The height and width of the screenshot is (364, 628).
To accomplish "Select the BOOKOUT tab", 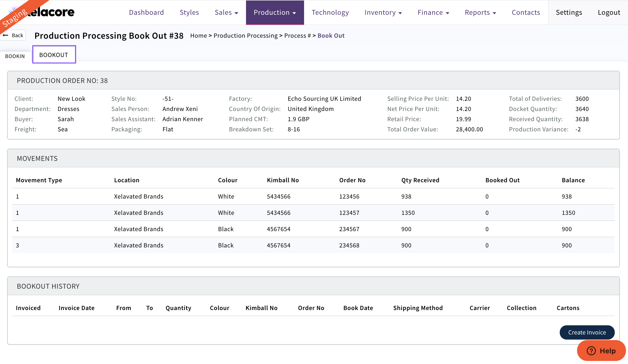I will click(x=54, y=55).
